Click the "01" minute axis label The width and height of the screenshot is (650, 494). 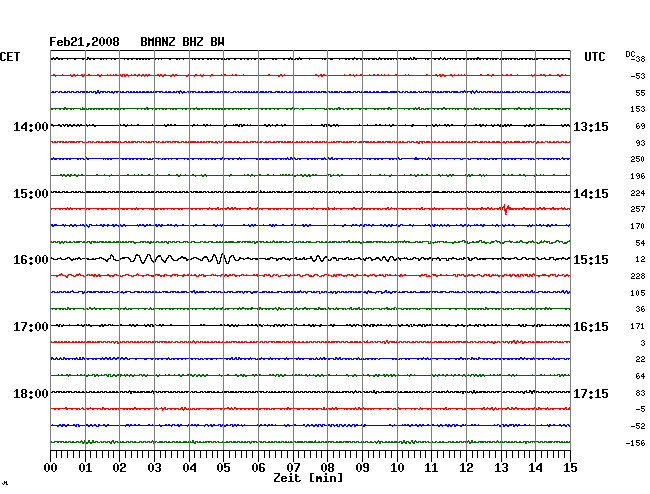[x=85, y=468]
